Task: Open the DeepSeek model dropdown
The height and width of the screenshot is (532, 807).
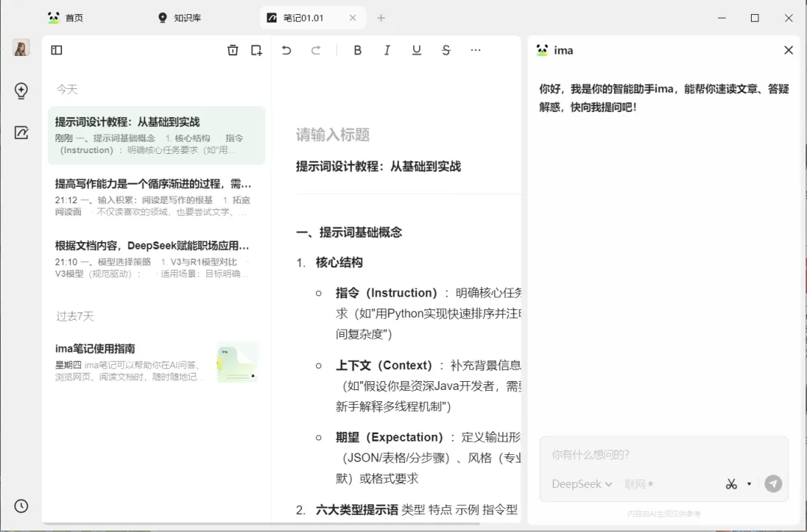Action: pos(581,484)
